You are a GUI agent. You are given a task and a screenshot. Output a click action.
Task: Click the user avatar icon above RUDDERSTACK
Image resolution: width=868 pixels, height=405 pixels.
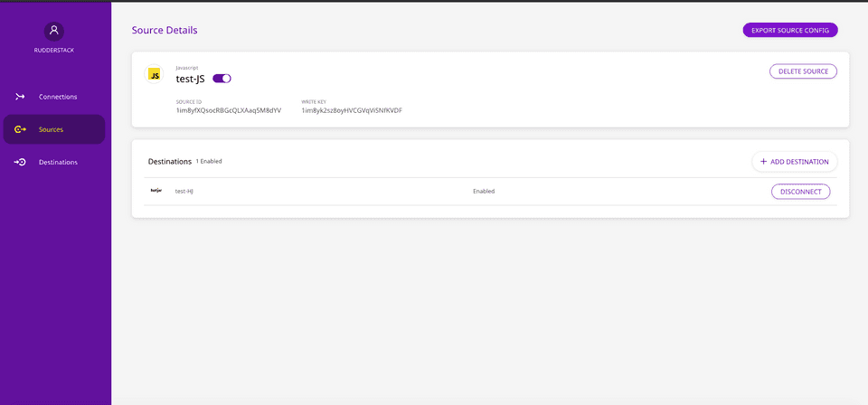pyautogui.click(x=54, y=30)
